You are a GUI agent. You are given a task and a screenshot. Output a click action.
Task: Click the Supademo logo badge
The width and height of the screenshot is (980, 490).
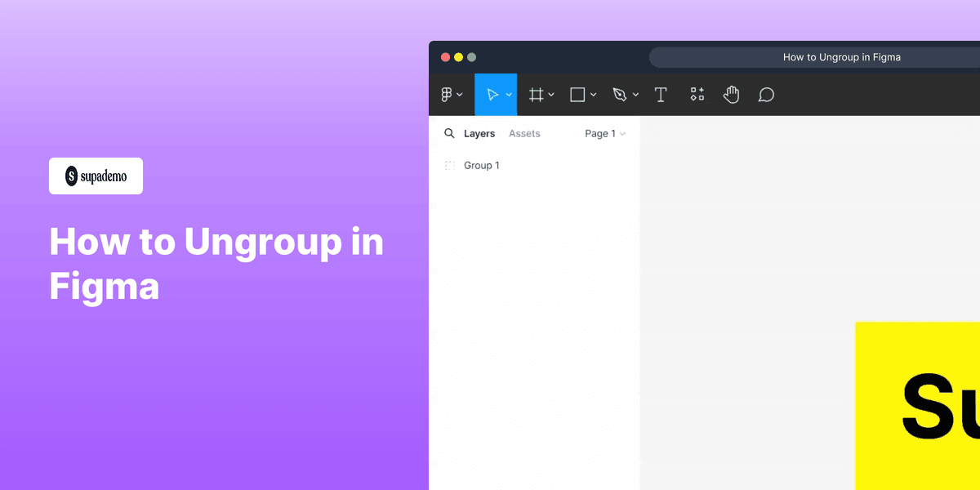[96, 176]
